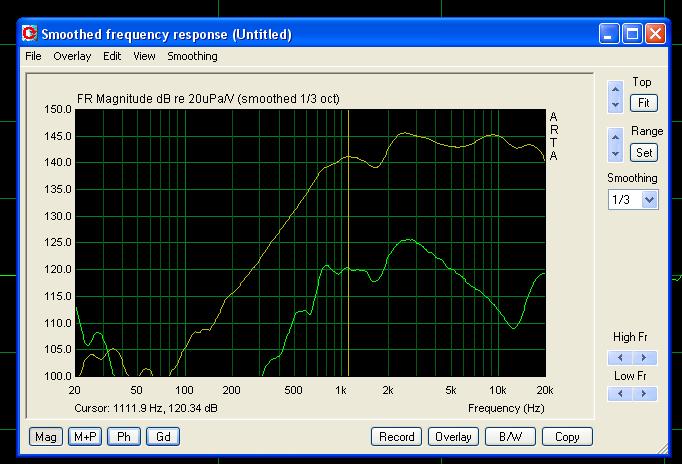Click the Record button

396,437
